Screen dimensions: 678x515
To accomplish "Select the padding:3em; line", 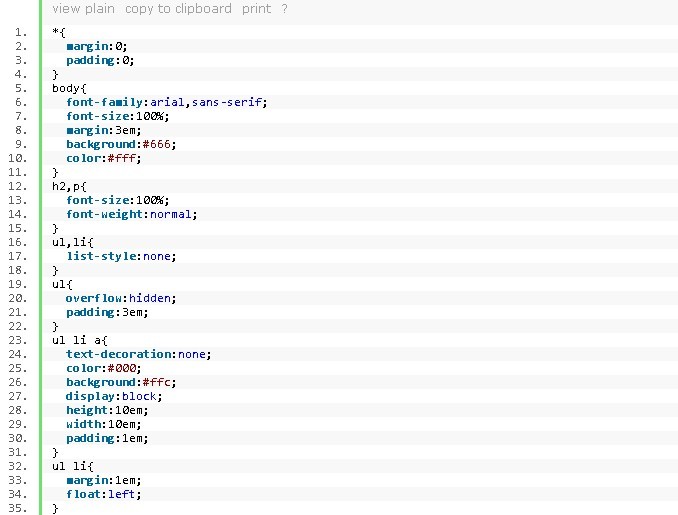I will point(107,312).
